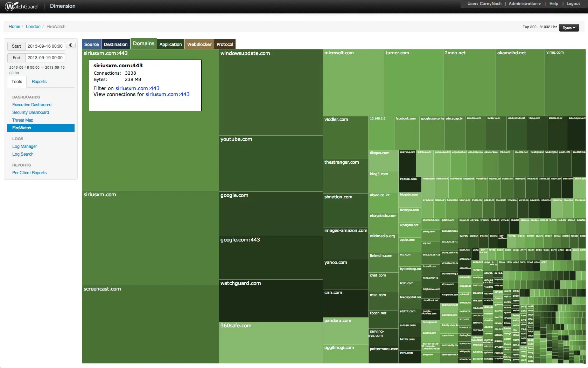Select the Protocol tab
The image size is (588, 368).
click(x=225, y=45)
